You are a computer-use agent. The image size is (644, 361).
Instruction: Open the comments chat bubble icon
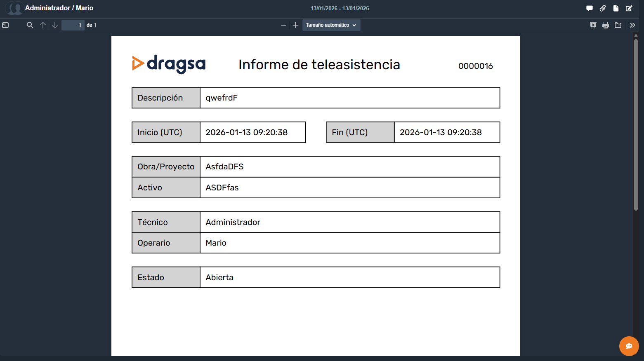[589, 8]
